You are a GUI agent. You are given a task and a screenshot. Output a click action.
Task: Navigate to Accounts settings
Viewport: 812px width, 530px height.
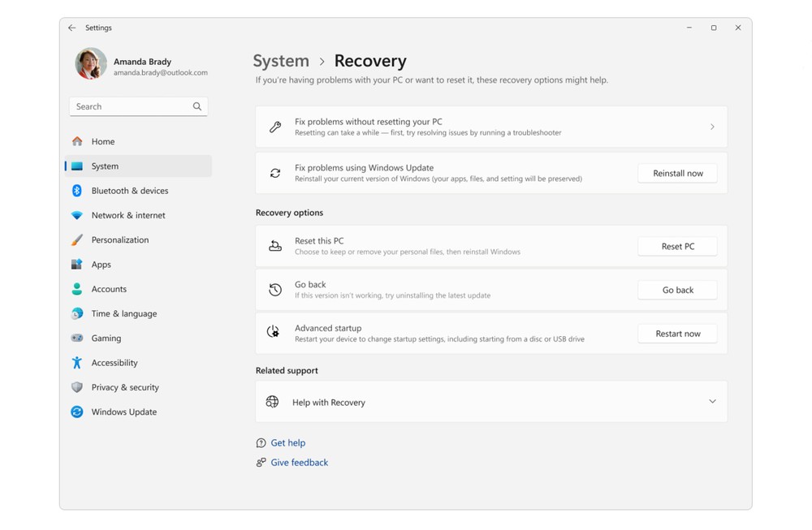click(x=138, y=289)
